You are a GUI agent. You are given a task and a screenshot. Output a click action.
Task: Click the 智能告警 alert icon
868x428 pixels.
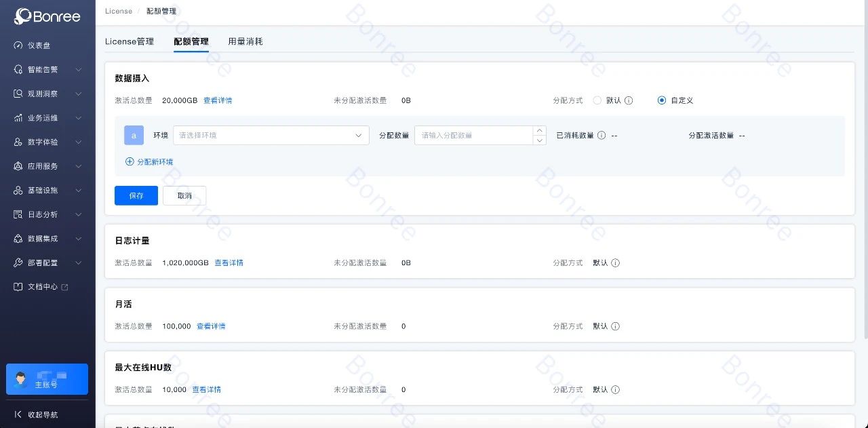pyautogui.click(x=18, y=70)
